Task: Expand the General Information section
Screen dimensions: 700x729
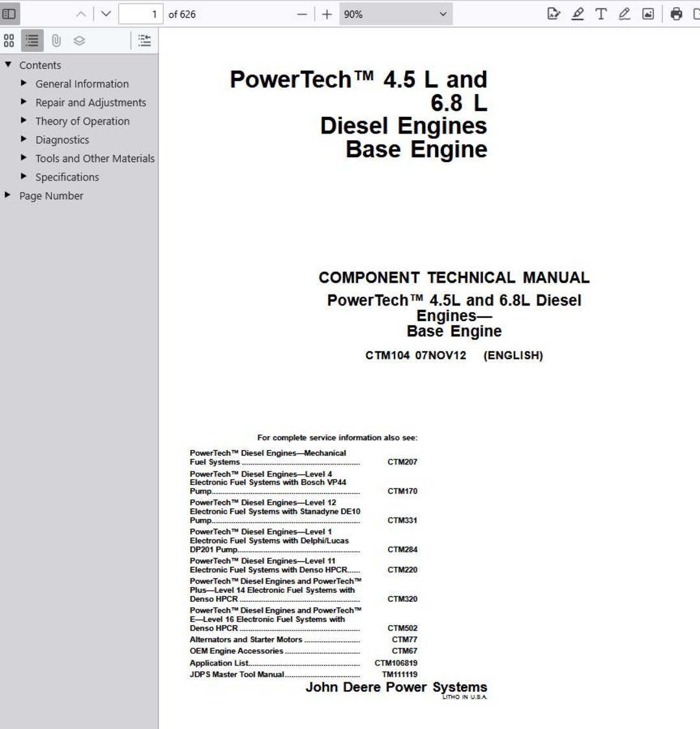Action: pos(24,83)
